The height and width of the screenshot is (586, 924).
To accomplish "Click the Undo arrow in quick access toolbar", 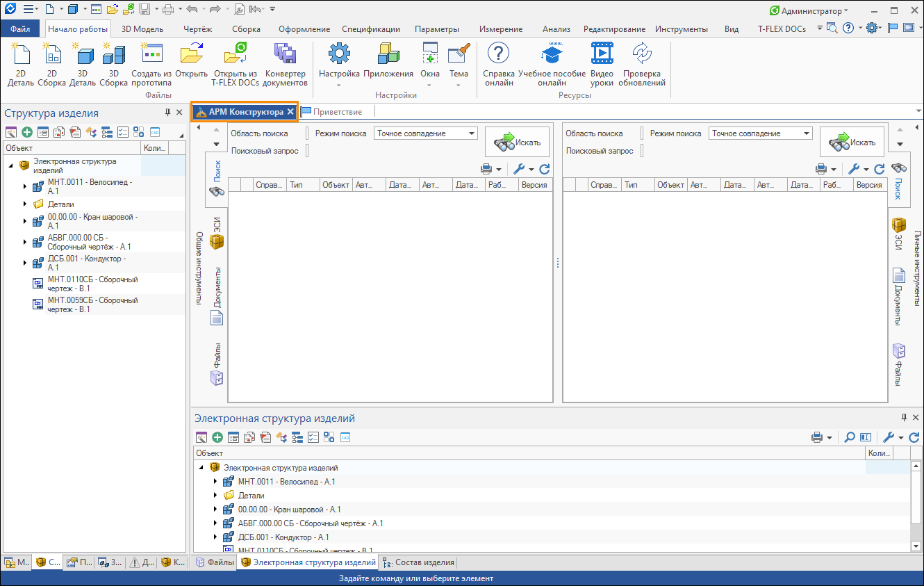I will click(x=192, y=10).
